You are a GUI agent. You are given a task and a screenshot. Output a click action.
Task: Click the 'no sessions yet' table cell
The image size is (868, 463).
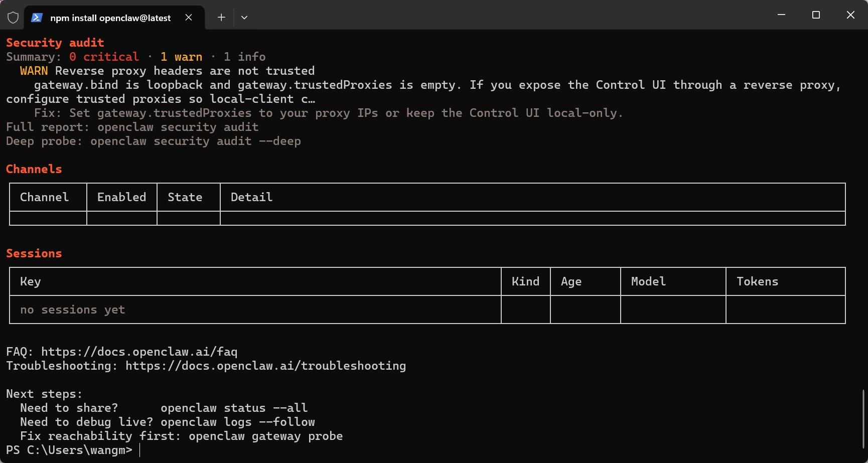tap(73, 310)
